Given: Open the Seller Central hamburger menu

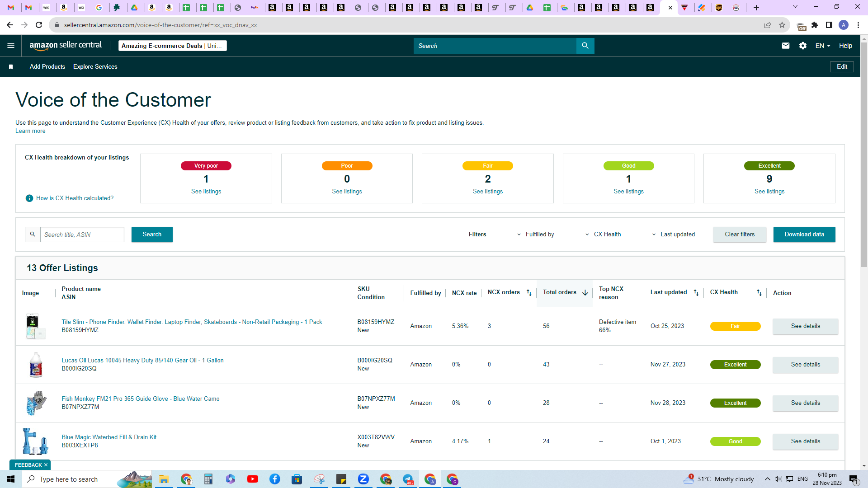Looking at the screenshot, I should [x=11, y=46].
